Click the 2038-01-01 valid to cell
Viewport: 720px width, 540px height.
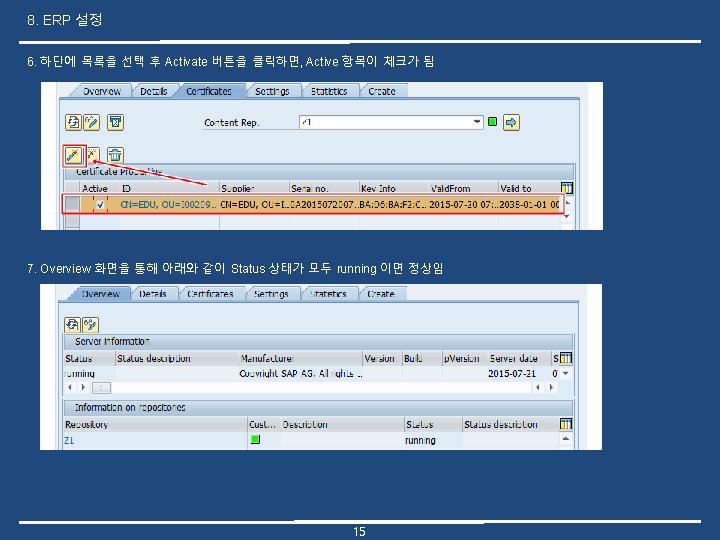pos(529,205)
